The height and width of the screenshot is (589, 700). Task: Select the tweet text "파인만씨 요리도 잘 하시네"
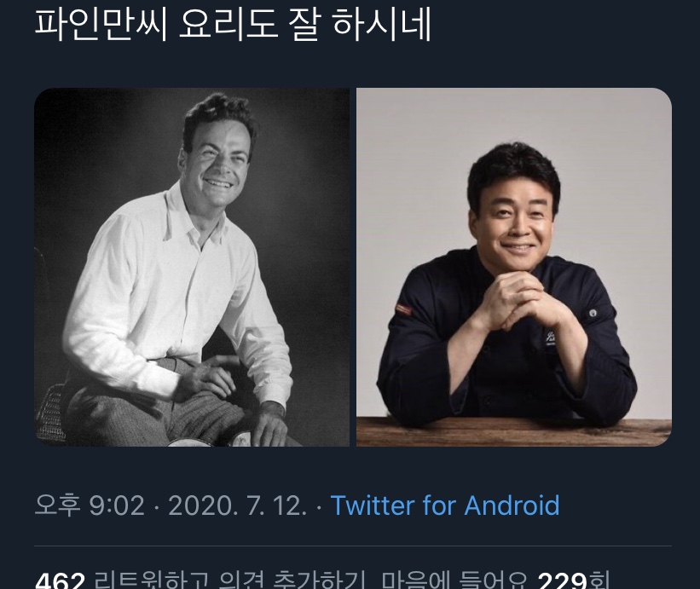tap(233, 24)
